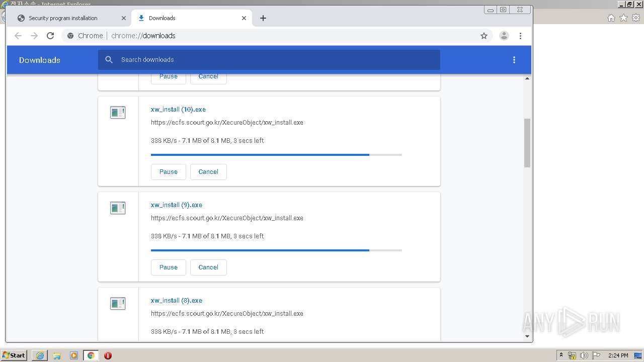Click the Action Center flag icon
This screenshot has height=362, width=644.
click(596, 355)
